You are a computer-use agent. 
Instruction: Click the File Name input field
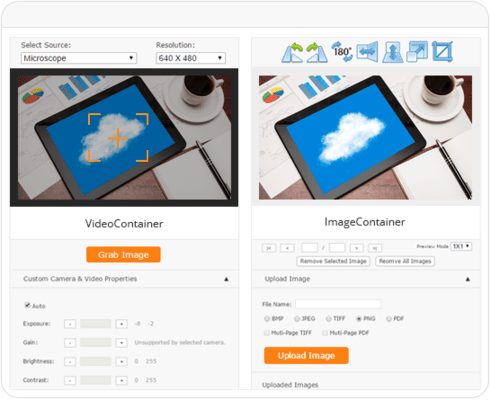coord(338,304)
